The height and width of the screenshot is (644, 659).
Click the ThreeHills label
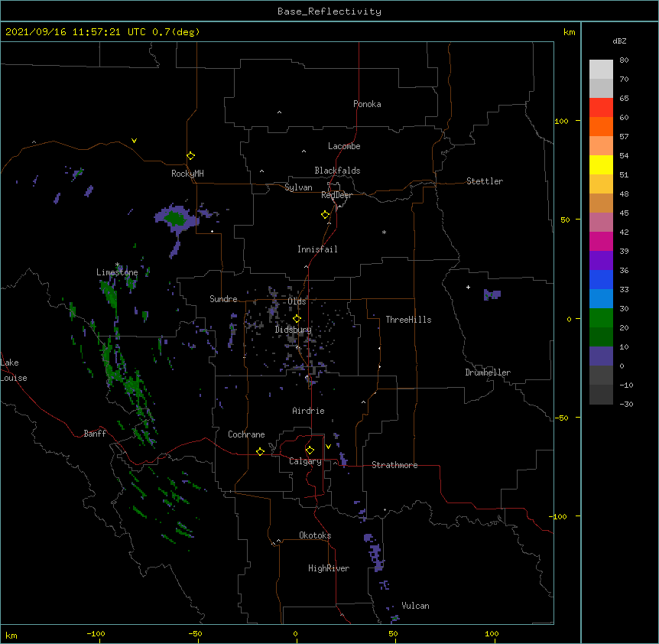click(408, 320)
